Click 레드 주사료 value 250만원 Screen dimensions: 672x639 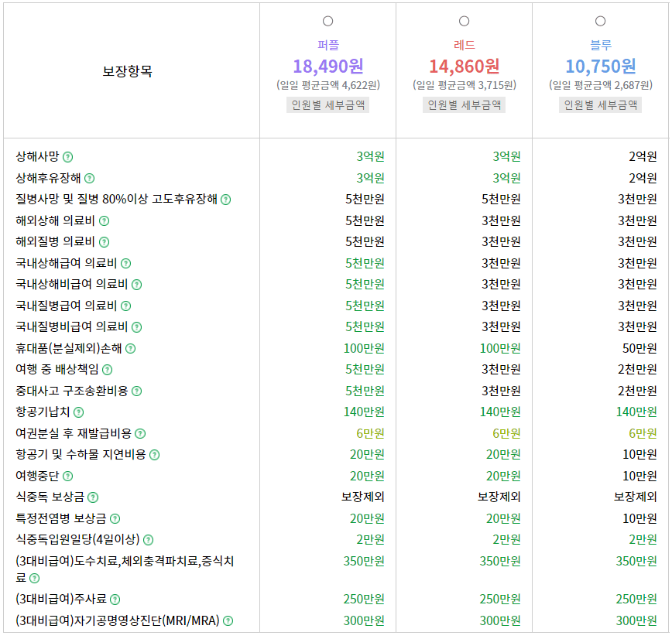(x=499, y=600)
